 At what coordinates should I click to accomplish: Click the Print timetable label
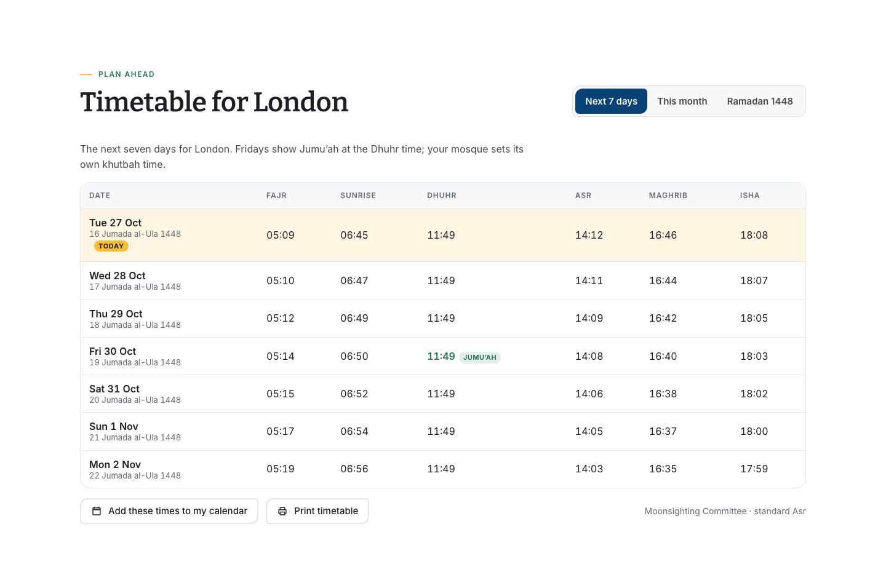coord(326,511)
